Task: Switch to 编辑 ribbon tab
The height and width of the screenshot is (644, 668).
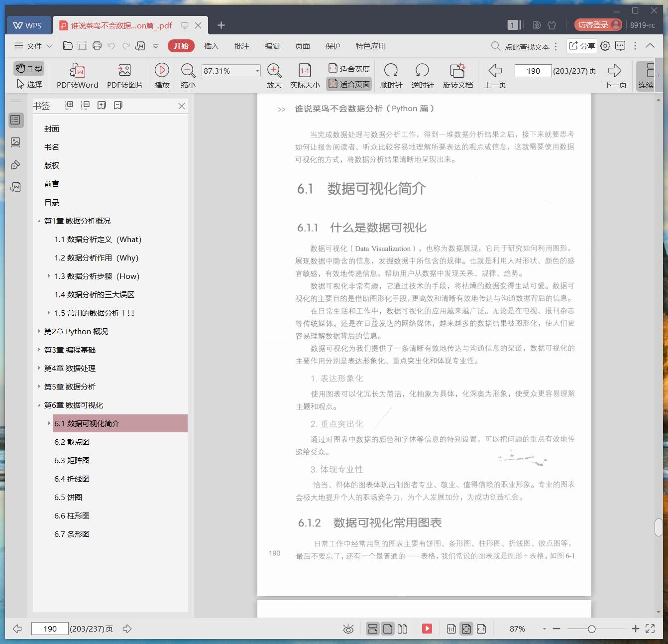Action: [272, 46]
